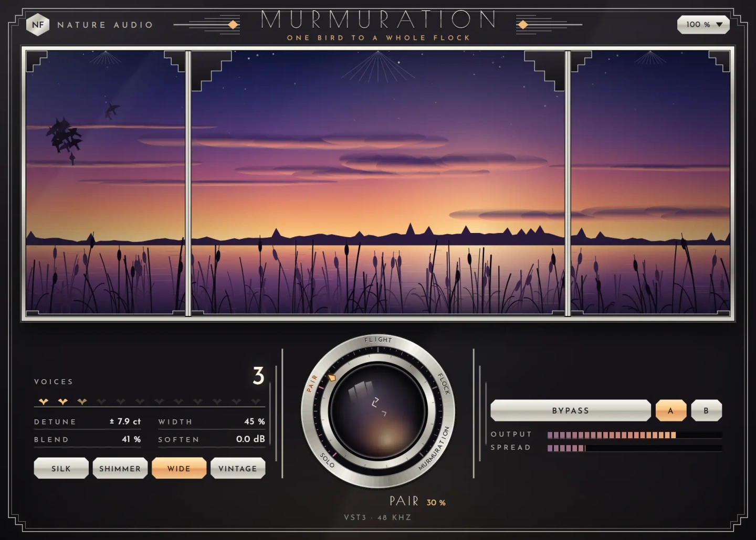Click the large voices count number 3
Screen dimensions: 756x540
coord(258,376)
